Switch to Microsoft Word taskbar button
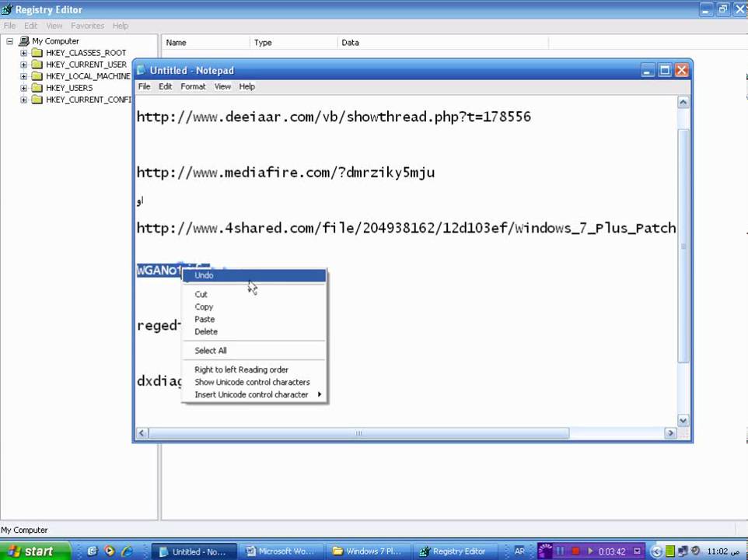Image resolution: width=748 pixels, height=560 pixels. click(x=281, y=551)
